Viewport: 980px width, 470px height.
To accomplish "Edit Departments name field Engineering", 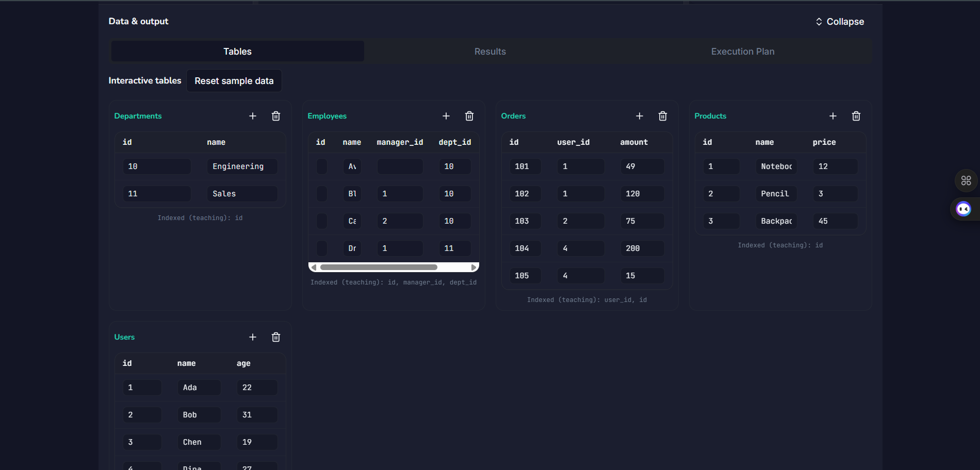I will tap(242, 166).
